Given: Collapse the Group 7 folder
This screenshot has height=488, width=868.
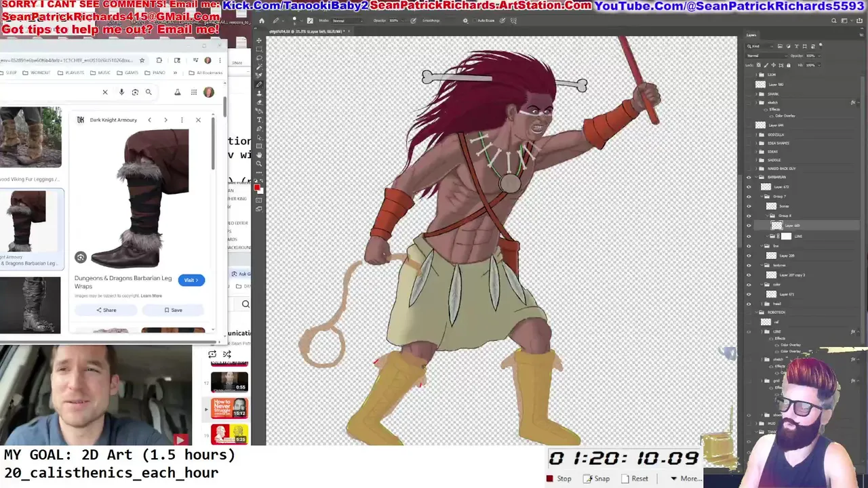Looking at the screenshot, I should pos(762,197).
